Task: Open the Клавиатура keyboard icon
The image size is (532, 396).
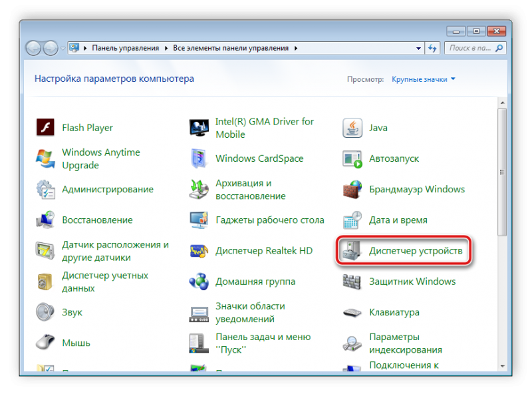Action: pos(352,312)
